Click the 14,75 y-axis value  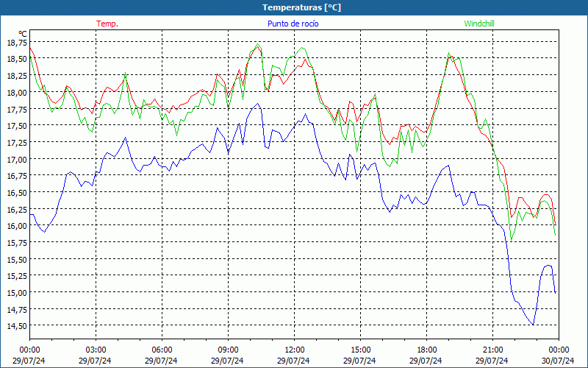click(17, 309)
